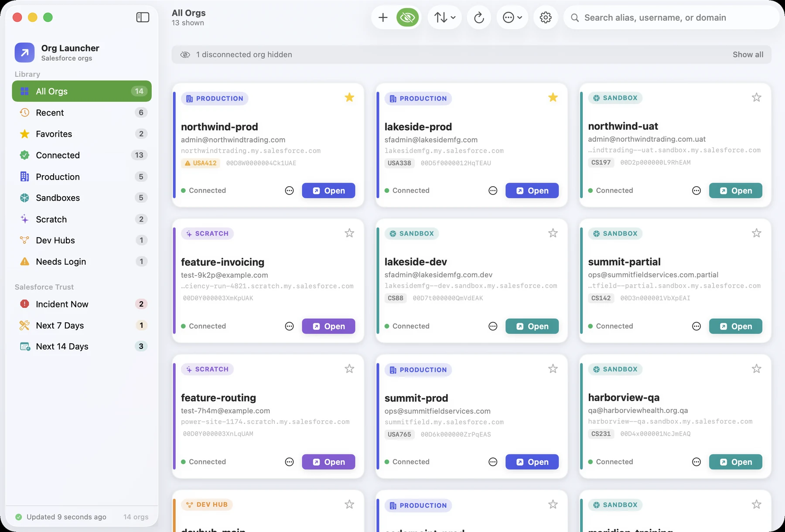Show more options for harborview-qa
Image resolution: width=785 pixels, height=532 pixels.
coord(696,462)
